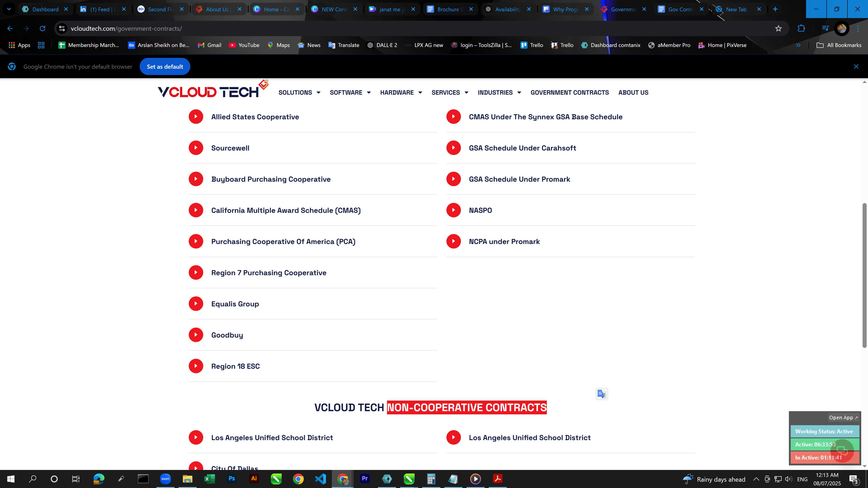Set Chrome as default browser
Image resolution: width=868 pixels, height=488 pixels.
165,67
